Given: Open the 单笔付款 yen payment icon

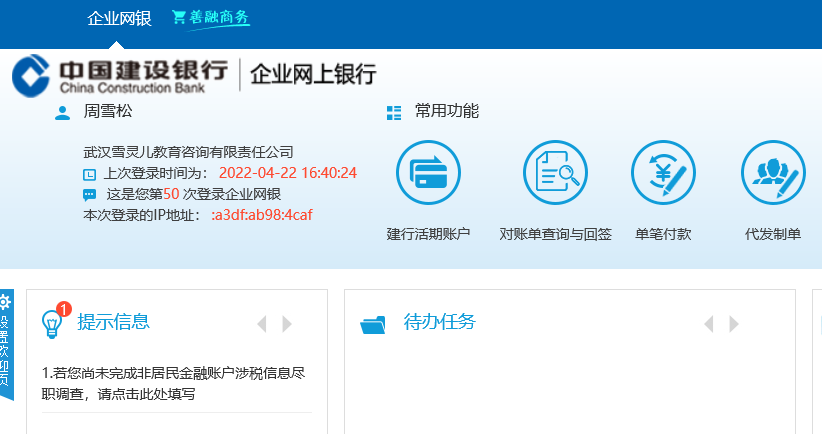Looking at the screenshot, I should 663,172.
